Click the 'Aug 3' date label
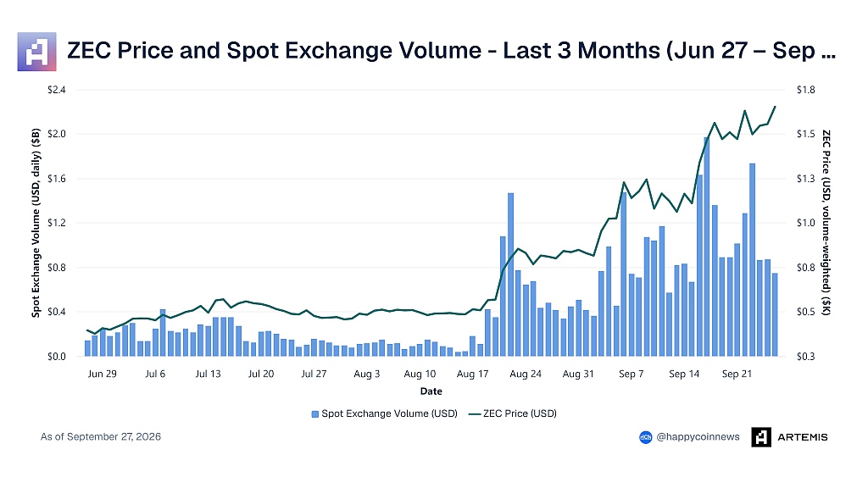This screenshot has width=868, height=488. coord(366,374)
